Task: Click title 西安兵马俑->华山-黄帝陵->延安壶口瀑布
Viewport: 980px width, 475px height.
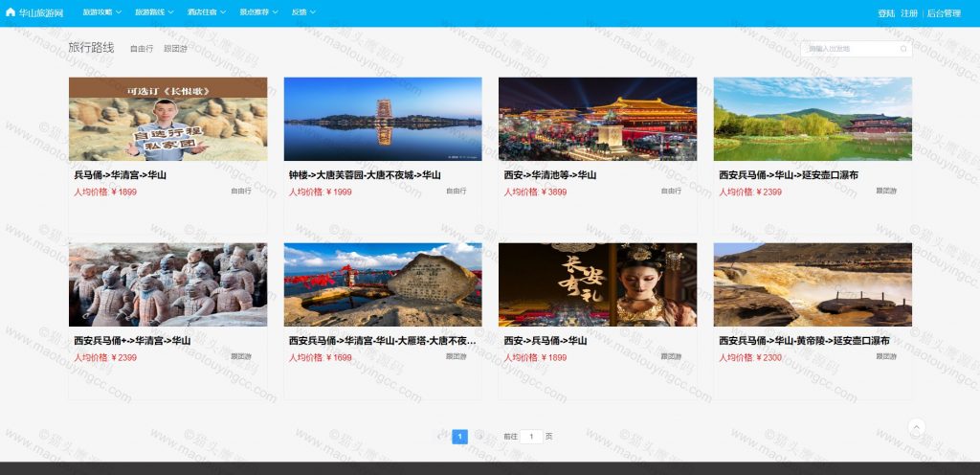Action: tap(804, 341)
